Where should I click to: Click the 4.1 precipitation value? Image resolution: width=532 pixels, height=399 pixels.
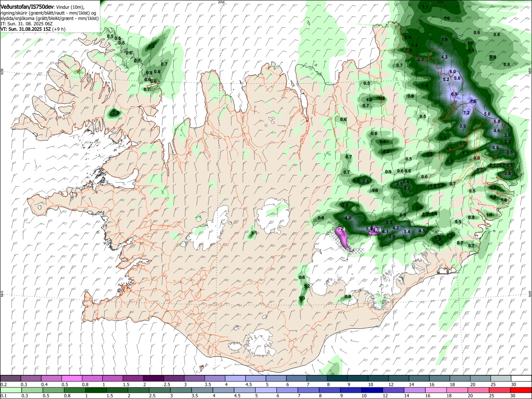tap(385, 232)
